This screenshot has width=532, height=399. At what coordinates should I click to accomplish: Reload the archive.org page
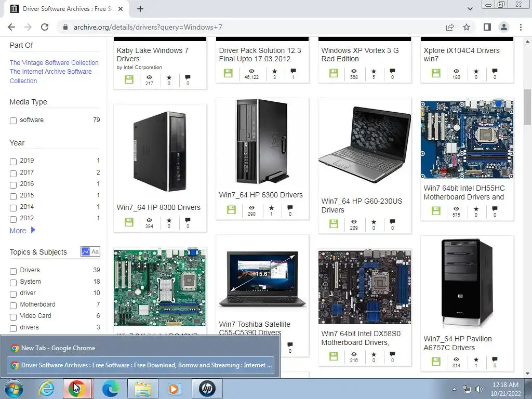[45, 27]
